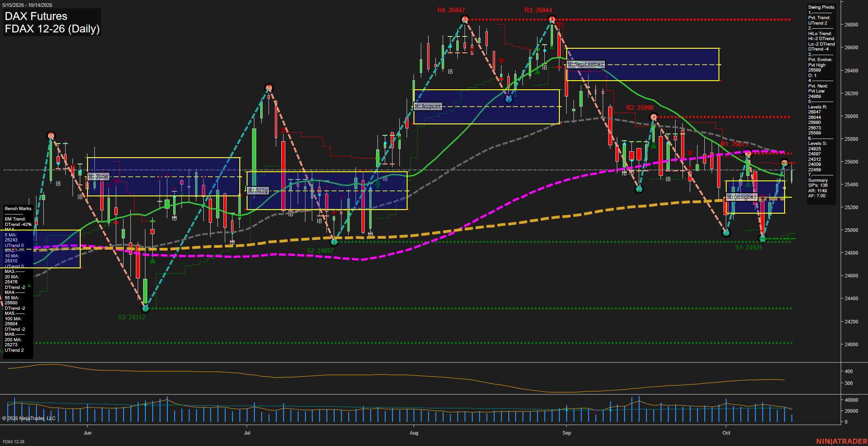This screenshot has height=446, width=868.
Task: Click the M:June monthly range label
Action: pyautogui.click(x=98, y=176)
